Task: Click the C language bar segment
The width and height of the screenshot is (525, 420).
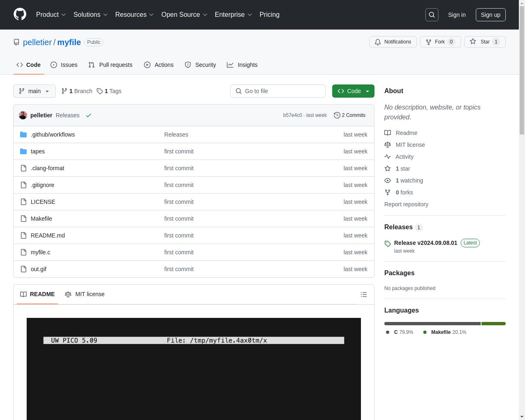Action: pos(432,324)
